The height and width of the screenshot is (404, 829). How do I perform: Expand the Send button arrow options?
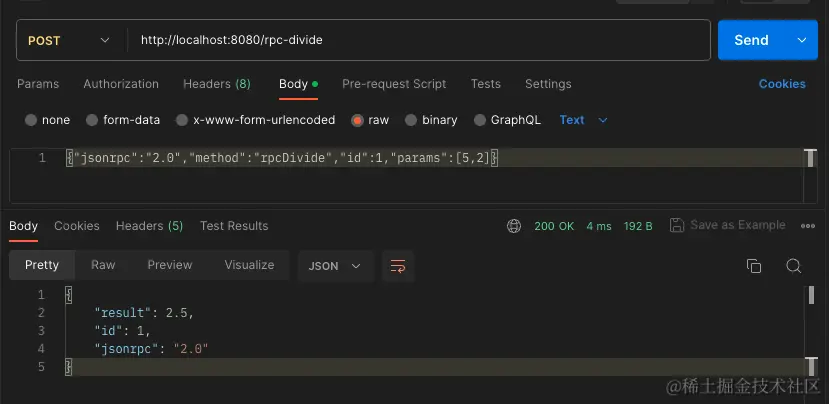[x=802, y=40]
